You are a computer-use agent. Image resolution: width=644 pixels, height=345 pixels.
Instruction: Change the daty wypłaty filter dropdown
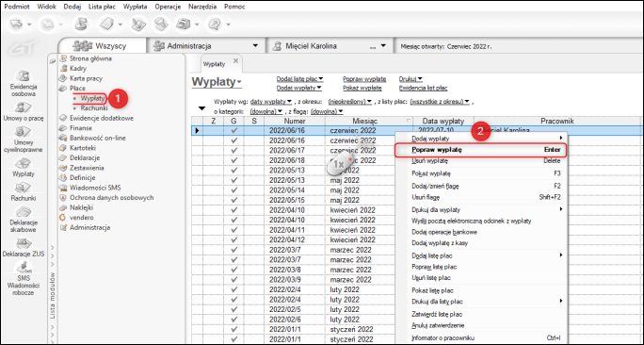pyautogui.click(x=271, y=101)
